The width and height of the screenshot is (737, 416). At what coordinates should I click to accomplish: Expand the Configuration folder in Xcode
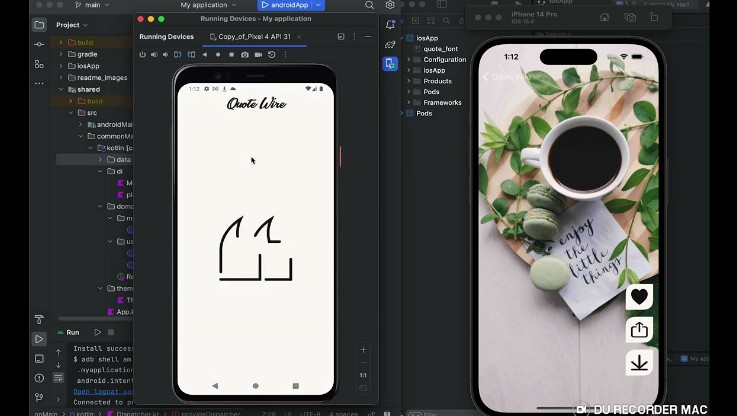(409, 60)
